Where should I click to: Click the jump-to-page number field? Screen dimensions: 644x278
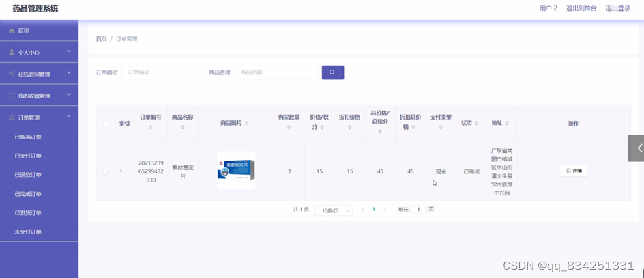click(418, 209)
